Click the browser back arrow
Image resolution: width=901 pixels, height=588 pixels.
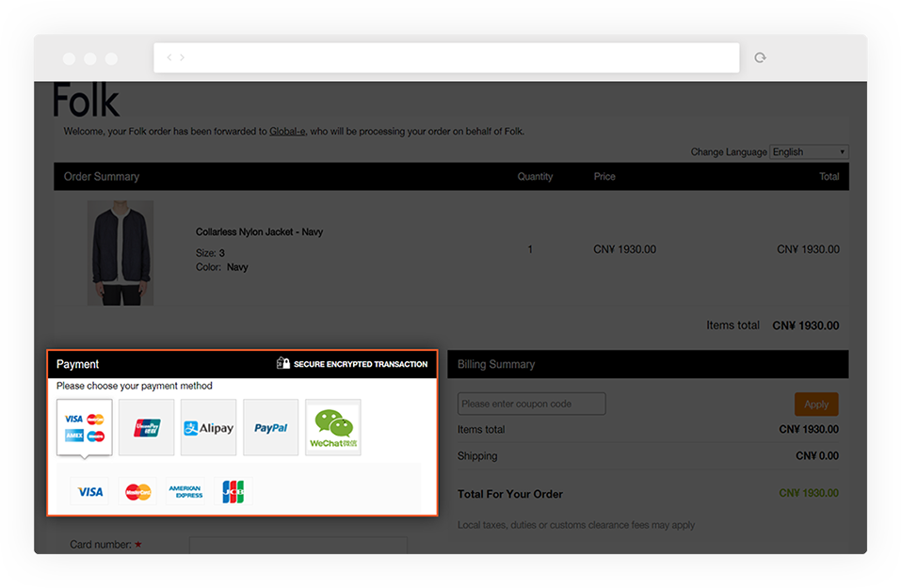pos(169,57)
